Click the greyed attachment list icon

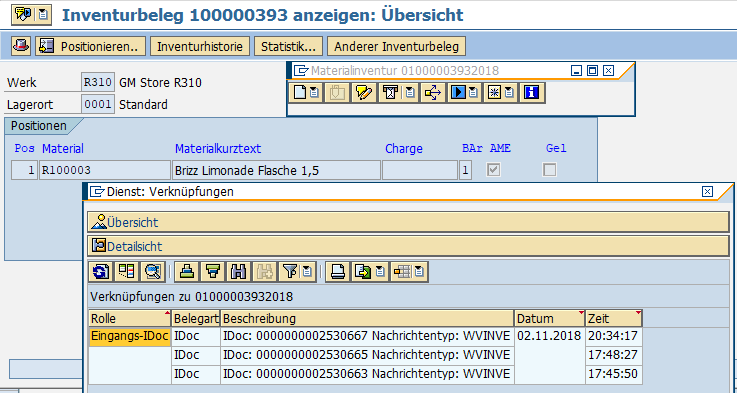click(337, 92)
